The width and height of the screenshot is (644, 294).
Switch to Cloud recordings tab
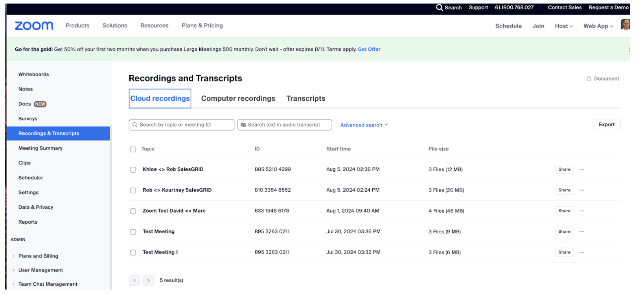160,98
